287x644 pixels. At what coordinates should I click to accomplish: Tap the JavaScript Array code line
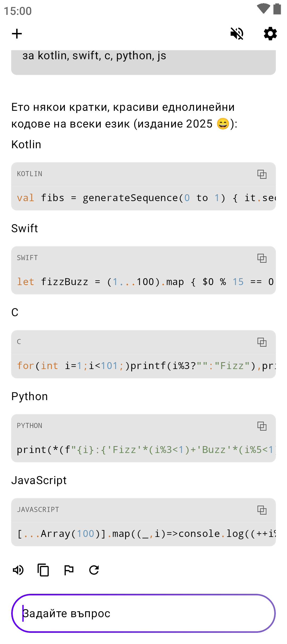(x=143, y=534)
